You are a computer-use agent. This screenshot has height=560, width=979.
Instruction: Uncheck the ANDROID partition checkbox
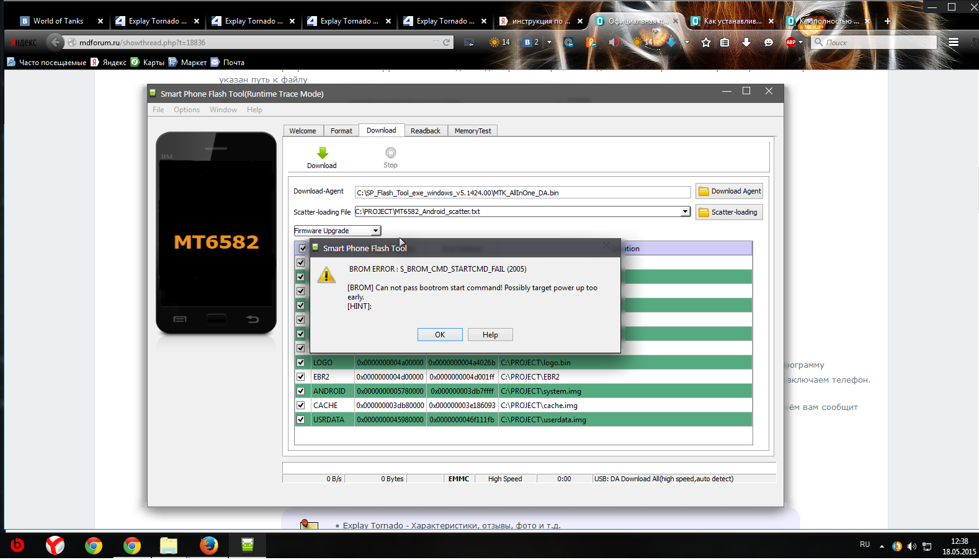pos(301,391)
